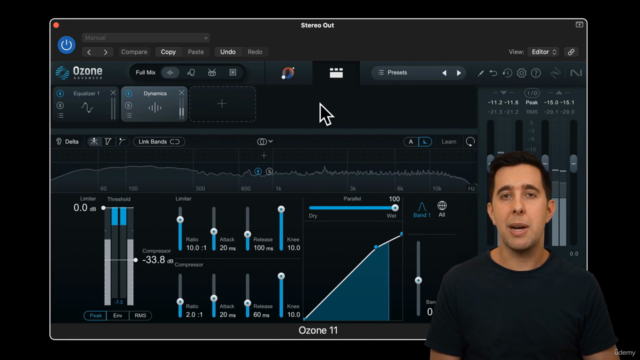Solo the Dynamics module
This screenshot has width=640, height=360.
click(x=128, y=105)
